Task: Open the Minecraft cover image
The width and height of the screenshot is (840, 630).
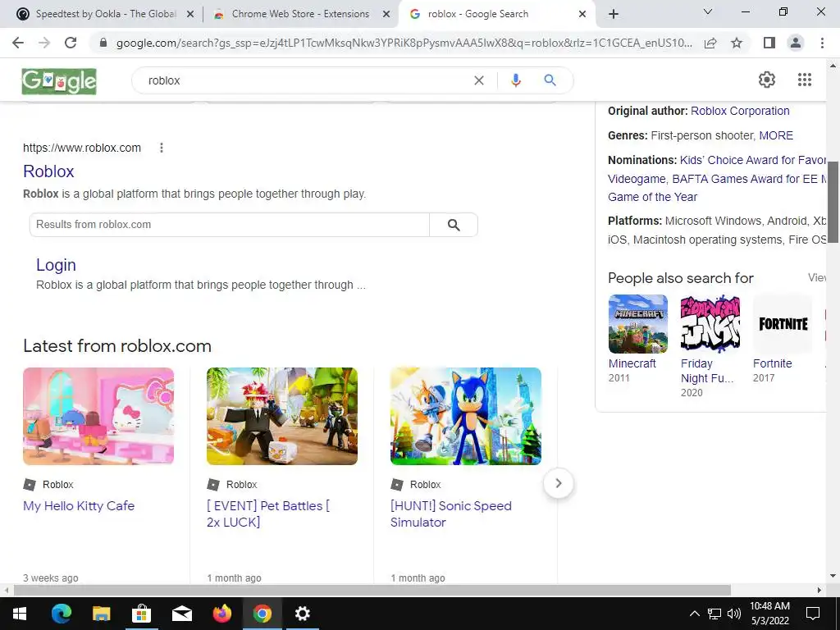Action: click(x=638, y=323)
